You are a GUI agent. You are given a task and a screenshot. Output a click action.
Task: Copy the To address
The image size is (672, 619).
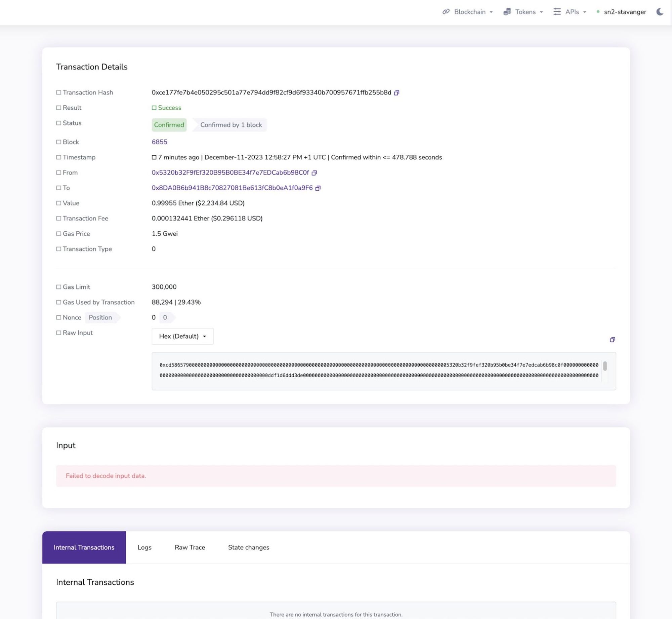(318, 188)
